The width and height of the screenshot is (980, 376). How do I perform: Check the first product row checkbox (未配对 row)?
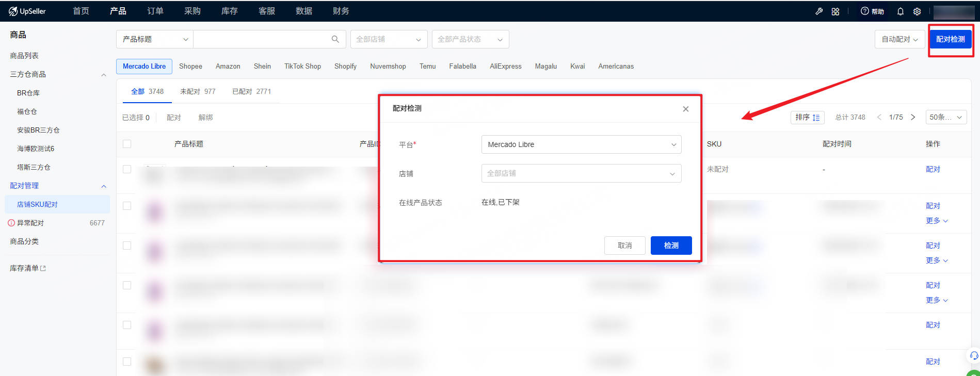pyautogui.click(x=127, y=169)
